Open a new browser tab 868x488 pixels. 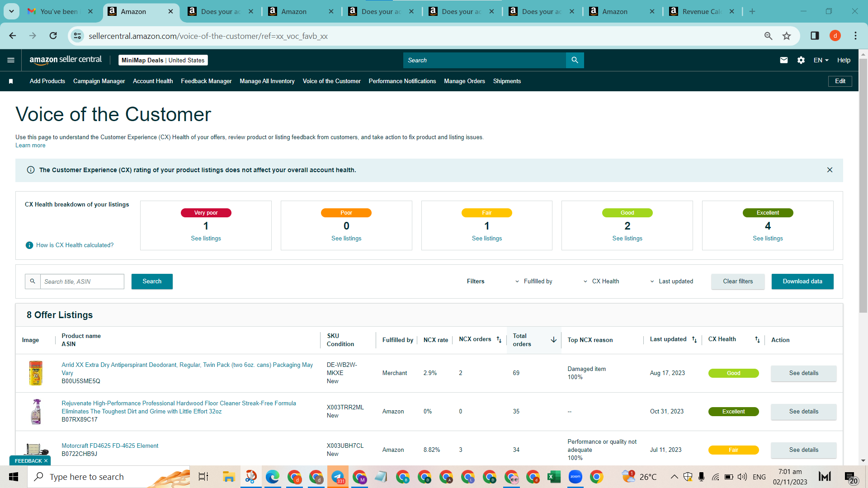pyautogui.click(x=752, y=11)
